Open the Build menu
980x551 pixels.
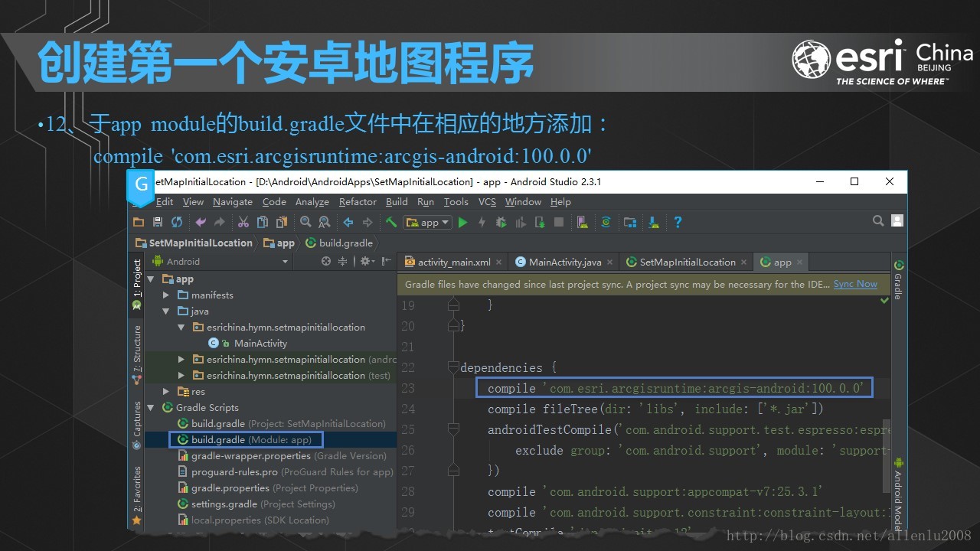[397, 202]
